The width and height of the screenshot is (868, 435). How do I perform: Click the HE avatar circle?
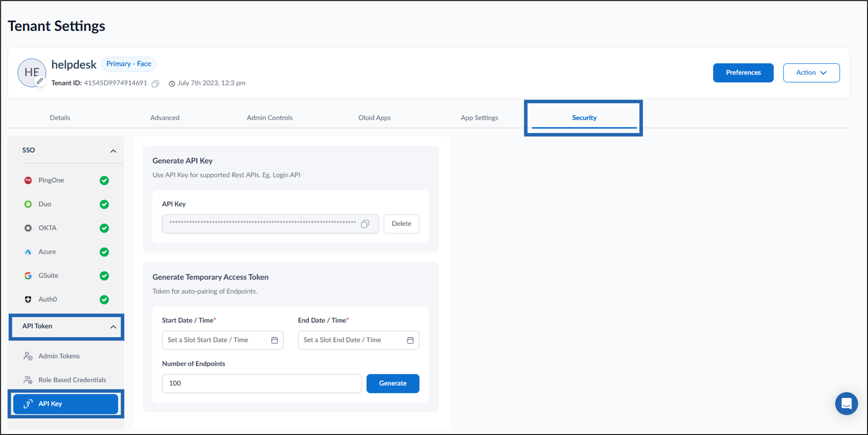(32, 73)
